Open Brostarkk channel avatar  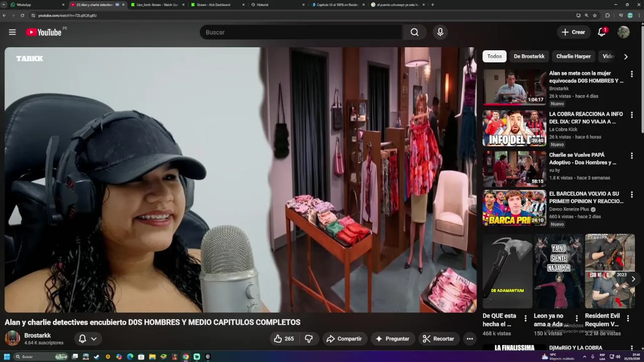click(x=13, y=338)
